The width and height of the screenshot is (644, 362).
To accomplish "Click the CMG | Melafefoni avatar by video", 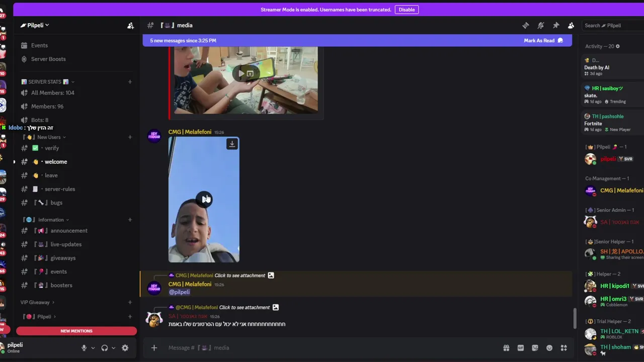I will (154, 136).
